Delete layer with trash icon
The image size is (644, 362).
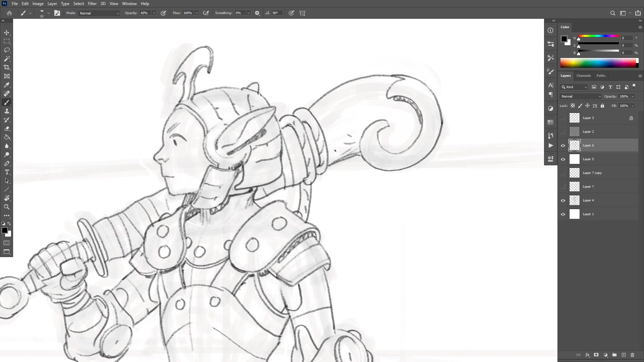[x=632, y=355]
